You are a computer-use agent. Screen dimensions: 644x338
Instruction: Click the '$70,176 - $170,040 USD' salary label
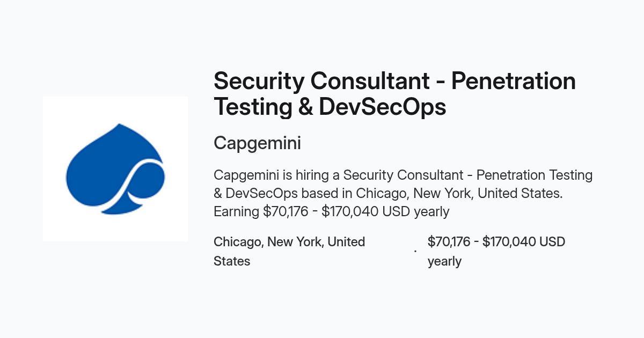tap(496, 242)
